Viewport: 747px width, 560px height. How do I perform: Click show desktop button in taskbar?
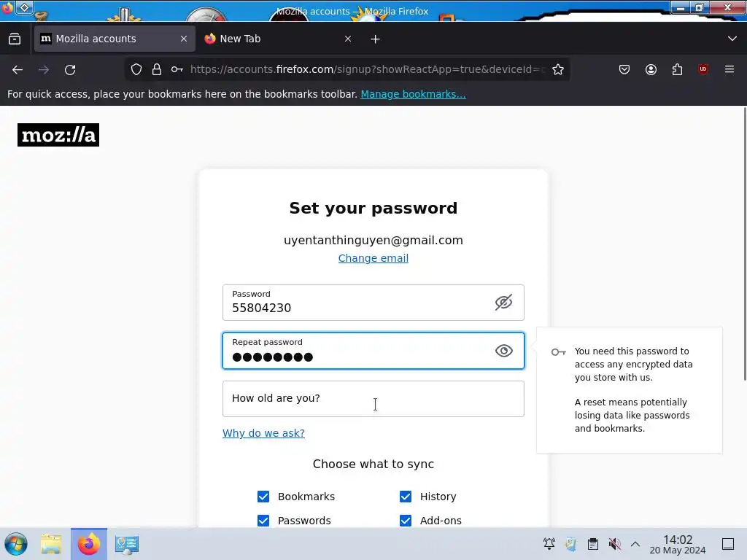pos(728,543)
